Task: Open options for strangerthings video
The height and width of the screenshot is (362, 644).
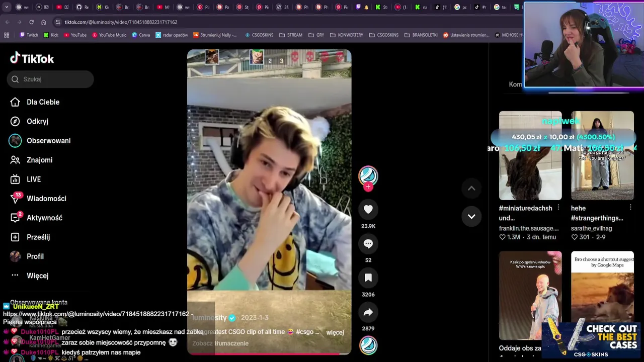Action: click(630, 208)
